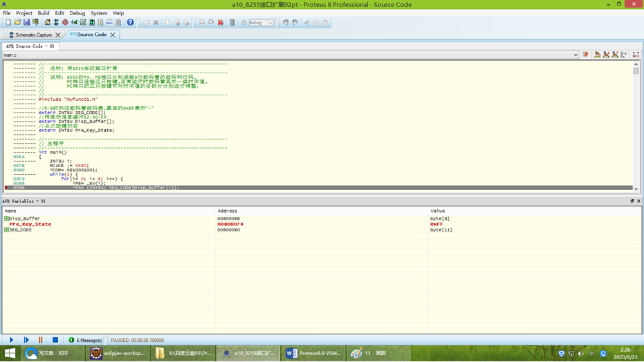Open the 6 Message(s) log
Screen dimensions: 644x362
[x=86, y=341]
